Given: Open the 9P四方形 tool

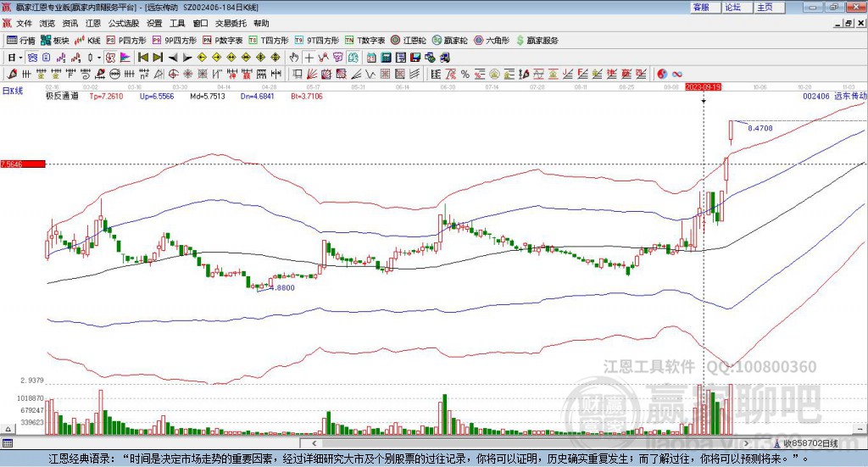Looking at the screenshot, I should click(x=175, y=41).
